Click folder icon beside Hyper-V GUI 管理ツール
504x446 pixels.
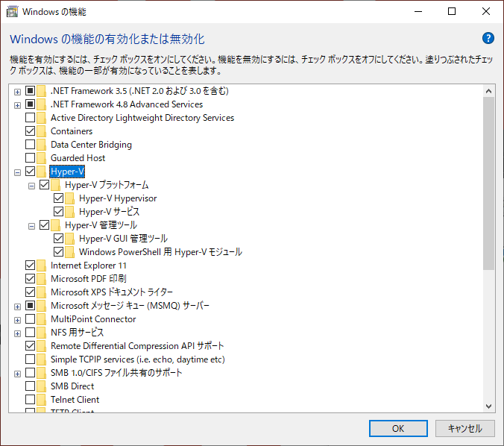click(69, 239)
